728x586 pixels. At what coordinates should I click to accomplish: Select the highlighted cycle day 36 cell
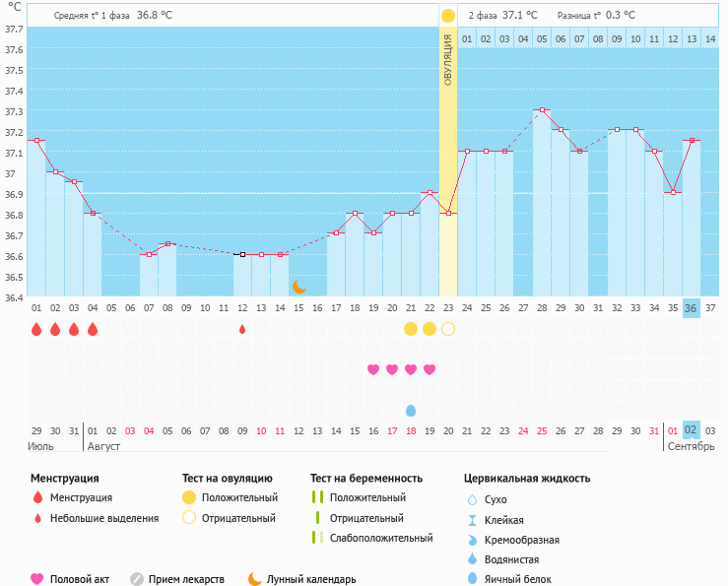click(x=692, y=308)
